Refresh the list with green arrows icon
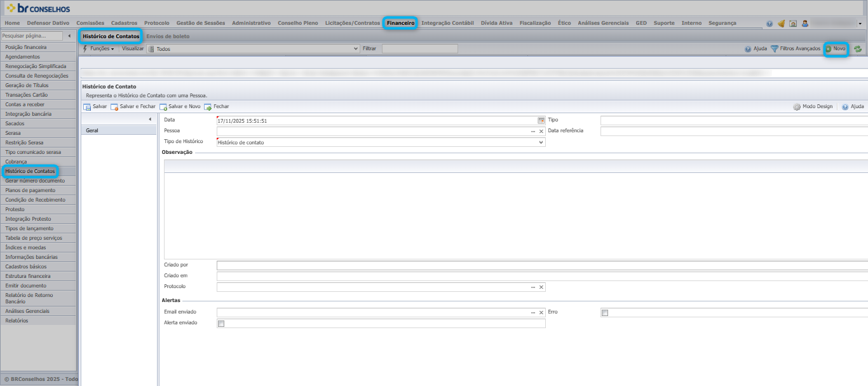The width and height of the screenshot is (868, 386). click(x=858, y=49)
